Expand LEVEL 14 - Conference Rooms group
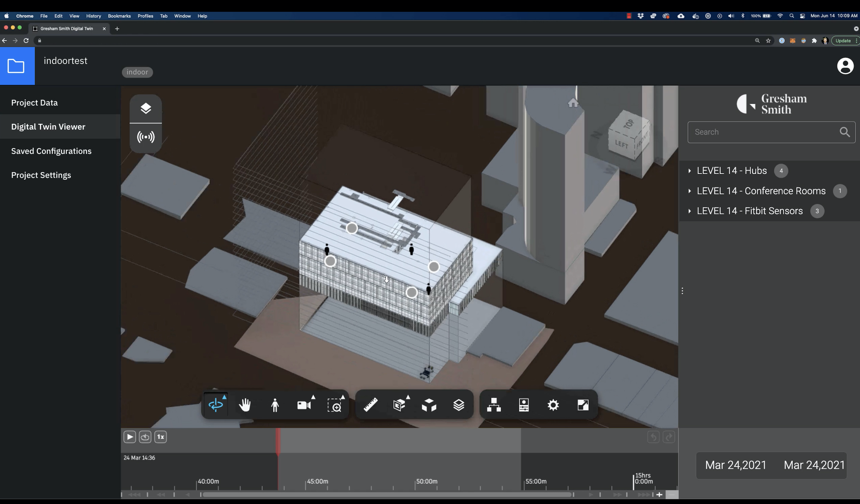This screenshot has width=860, height=504. coord(690,191)
